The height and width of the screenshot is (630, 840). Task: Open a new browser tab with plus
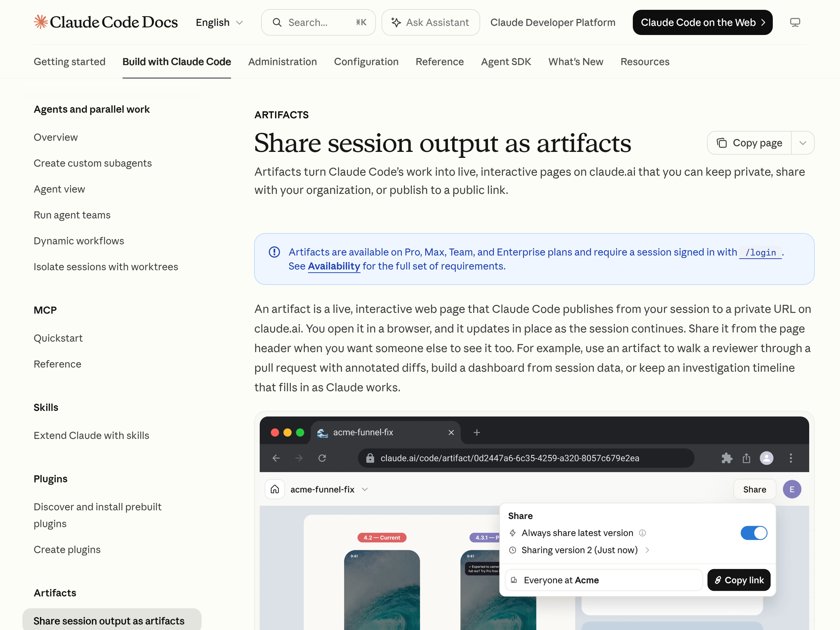(x=477, y=433)
